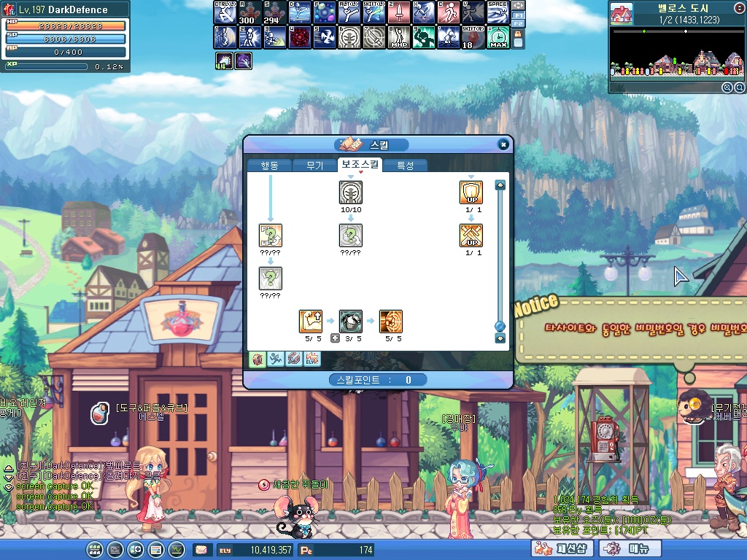Zoom in the minimap with the plus magnifier
The width and height of the screenshot is (747, 560).
pyautogui.click(x=727, y=87)
